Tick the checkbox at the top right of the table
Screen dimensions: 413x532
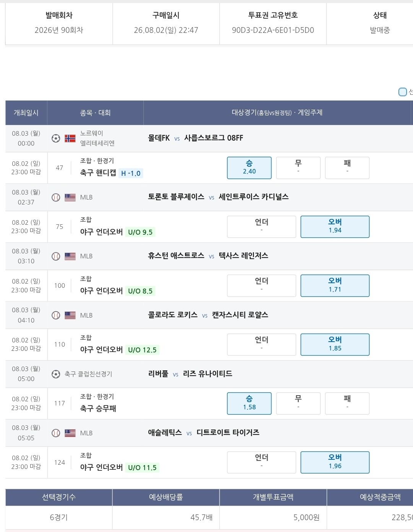[x=402, y=92]
